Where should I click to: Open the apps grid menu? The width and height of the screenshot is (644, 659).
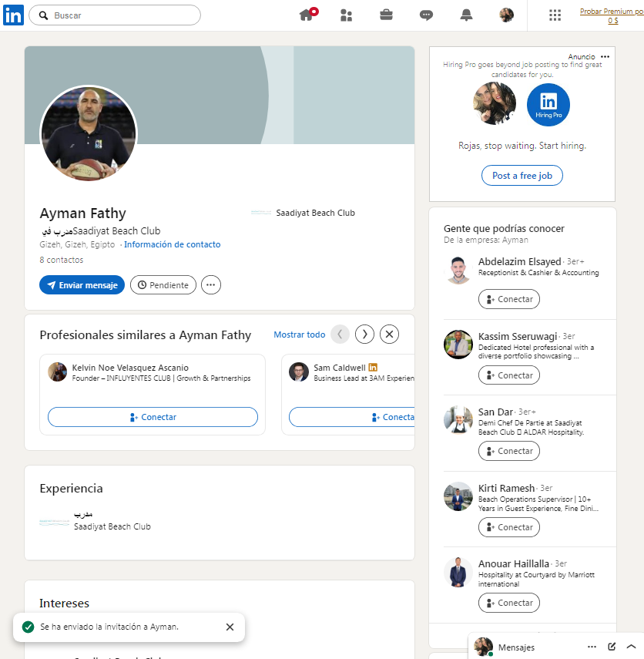pyautogui.click(x=555, y=15)
